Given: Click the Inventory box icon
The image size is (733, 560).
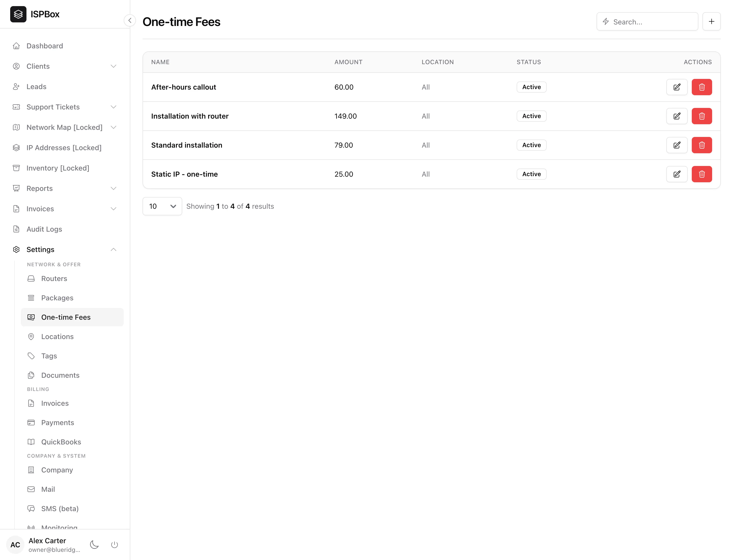Looking at the screenshot, I should point(16,168).
